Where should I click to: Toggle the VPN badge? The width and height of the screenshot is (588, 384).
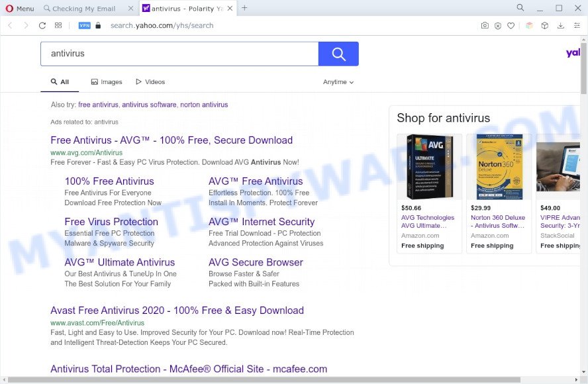point(84,26)
